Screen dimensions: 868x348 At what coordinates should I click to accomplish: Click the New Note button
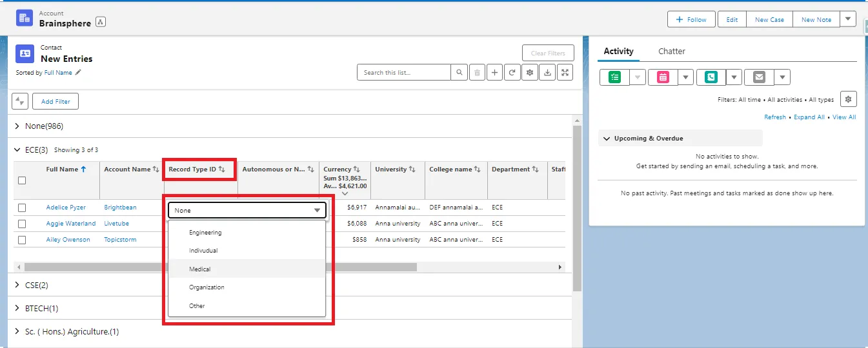coord(816,19)
